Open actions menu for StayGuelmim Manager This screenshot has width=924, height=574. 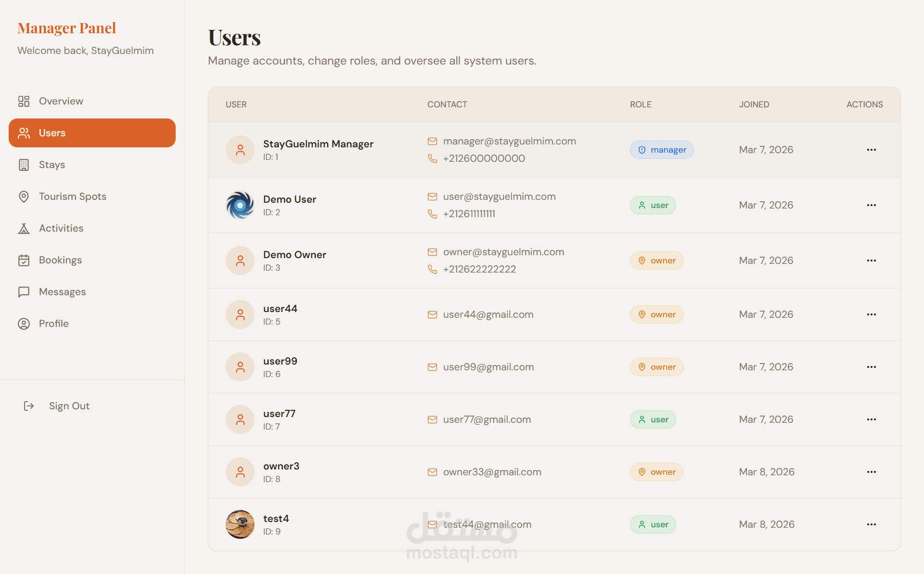(x=871, y=150)
